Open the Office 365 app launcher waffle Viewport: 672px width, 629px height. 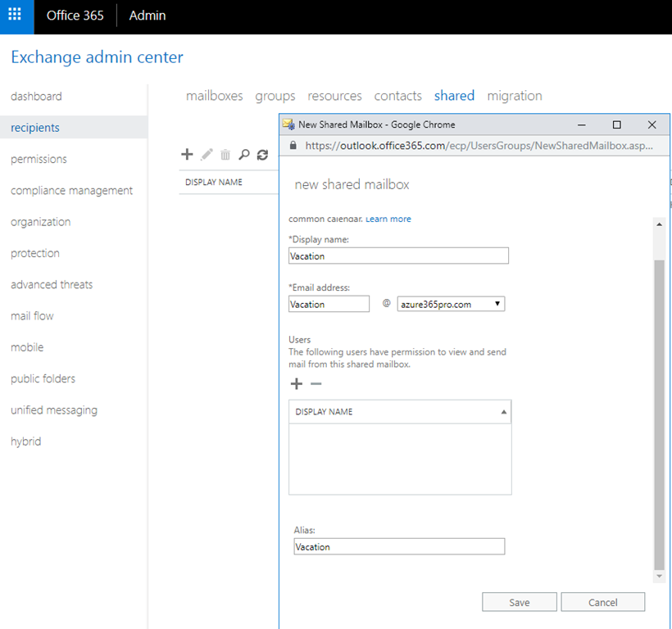pyautogui.click(x=15, y=15)
